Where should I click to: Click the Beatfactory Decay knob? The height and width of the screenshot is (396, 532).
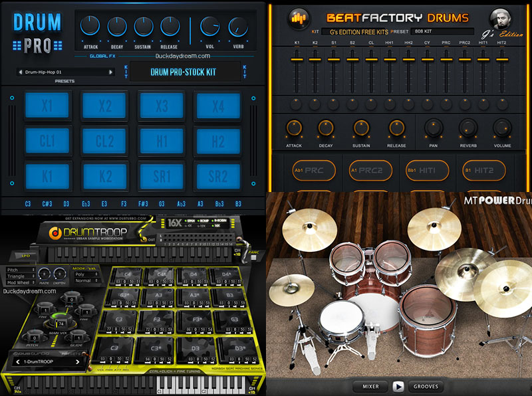(x=326, y=128)
